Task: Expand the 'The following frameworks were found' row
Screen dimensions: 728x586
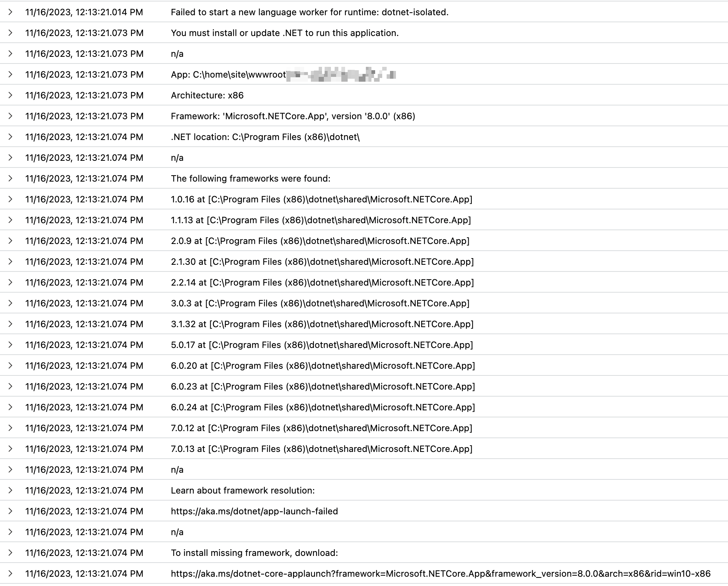Action: click(10, 179)
